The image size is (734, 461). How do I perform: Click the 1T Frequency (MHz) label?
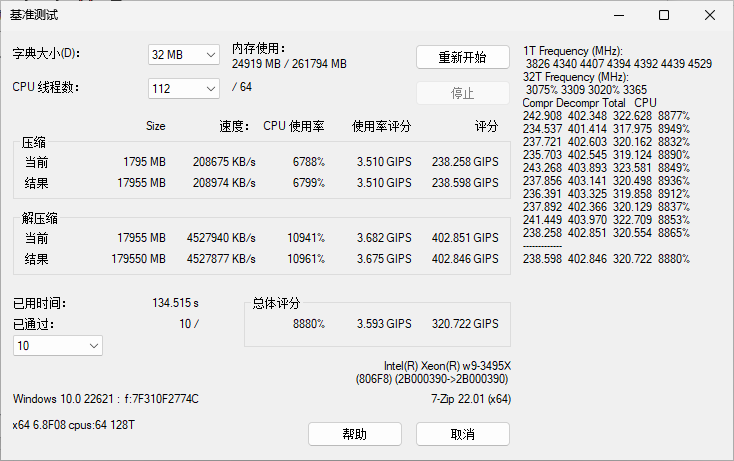tap(573, 51)
